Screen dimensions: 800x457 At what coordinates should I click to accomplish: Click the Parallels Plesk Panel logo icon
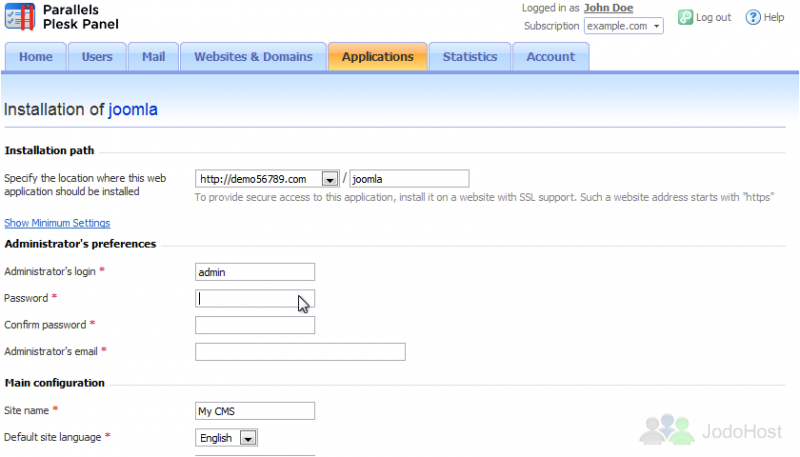(20, 17)
